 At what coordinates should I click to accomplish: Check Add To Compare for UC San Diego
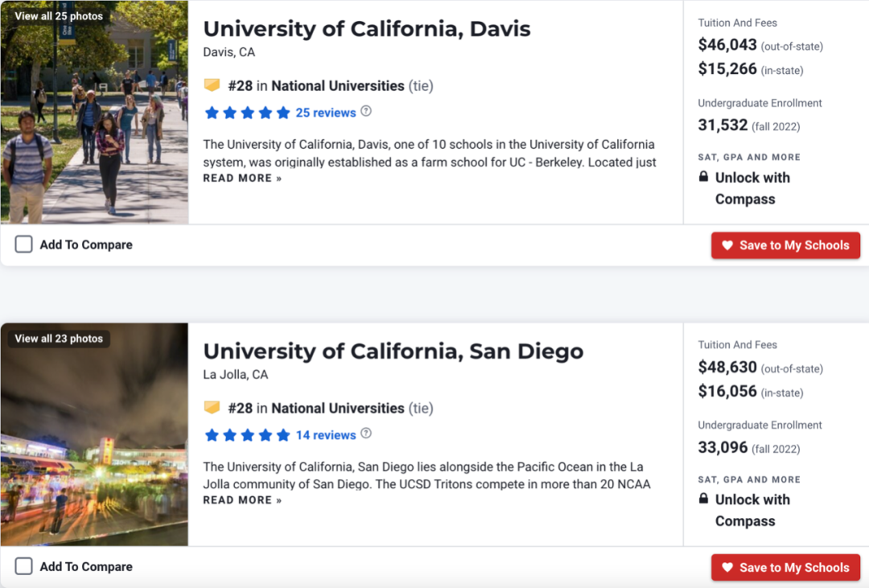click(24, 566)
